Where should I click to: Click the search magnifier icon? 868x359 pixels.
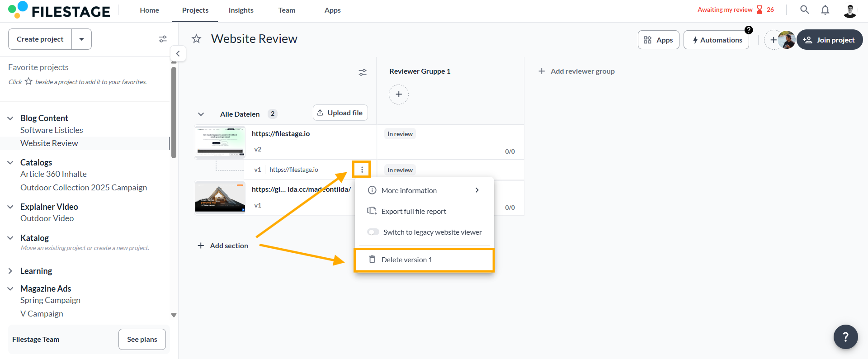tap(804, 9)
